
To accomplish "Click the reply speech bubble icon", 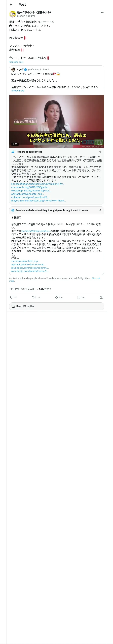I will (12, 297).
